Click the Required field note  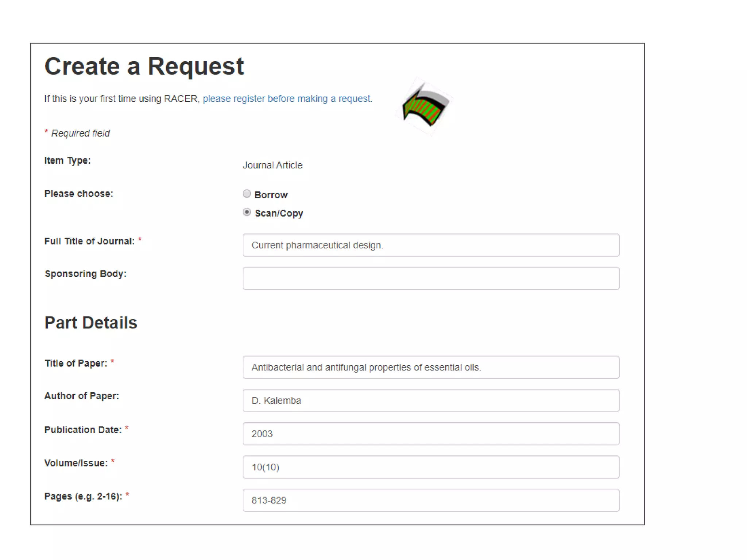coord(80,133)
